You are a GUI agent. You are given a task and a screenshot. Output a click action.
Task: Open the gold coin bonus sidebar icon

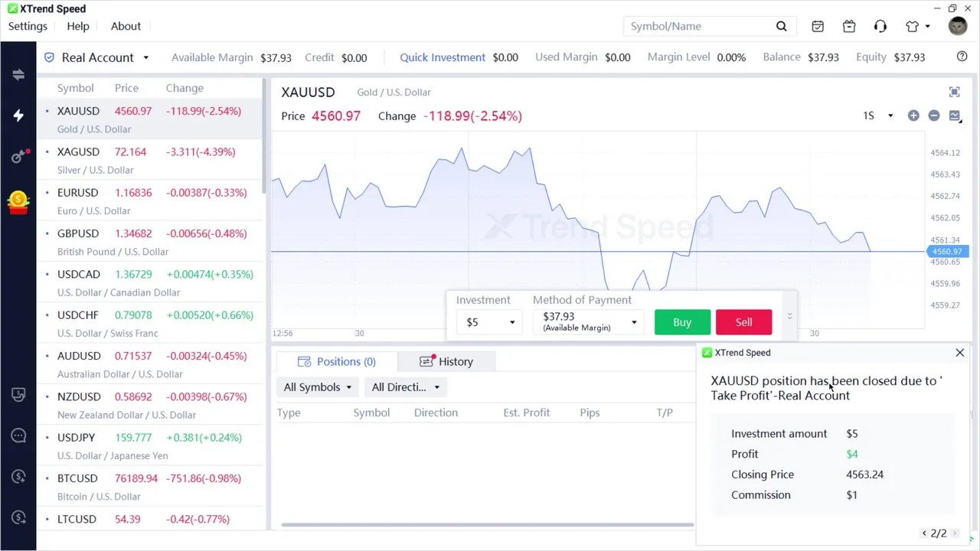[x=18, y=201]
